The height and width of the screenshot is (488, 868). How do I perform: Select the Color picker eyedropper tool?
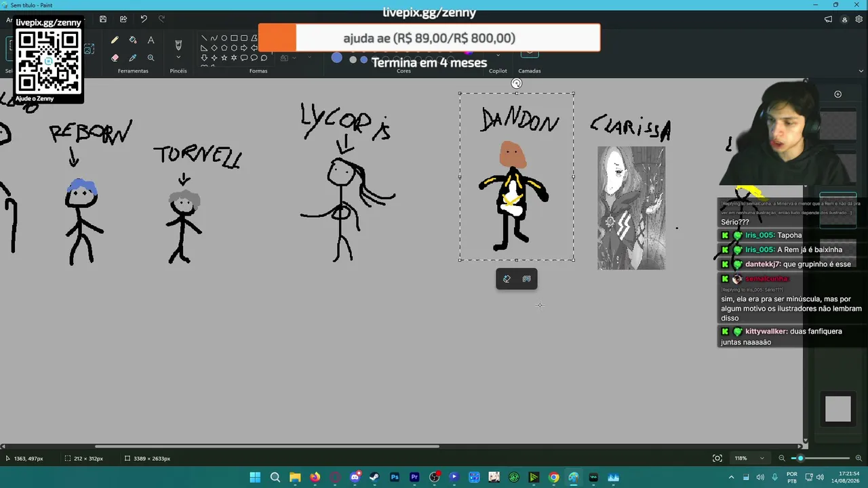pos(133,58)
